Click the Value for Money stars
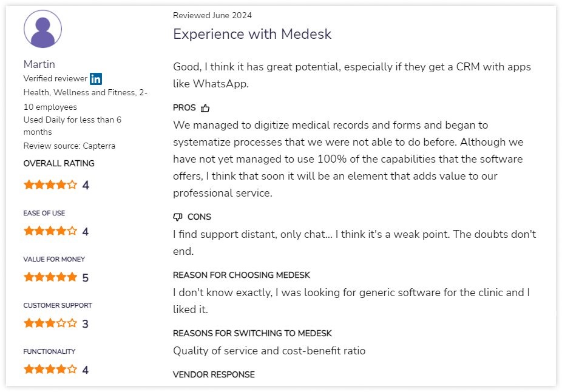 (50, 277)
